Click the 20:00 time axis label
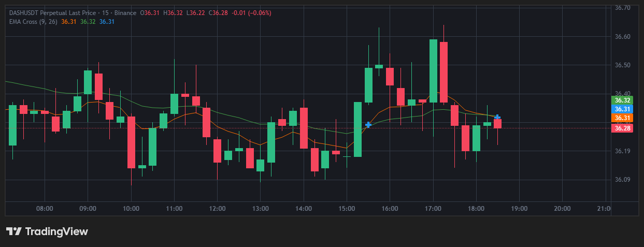 point(562,209)
